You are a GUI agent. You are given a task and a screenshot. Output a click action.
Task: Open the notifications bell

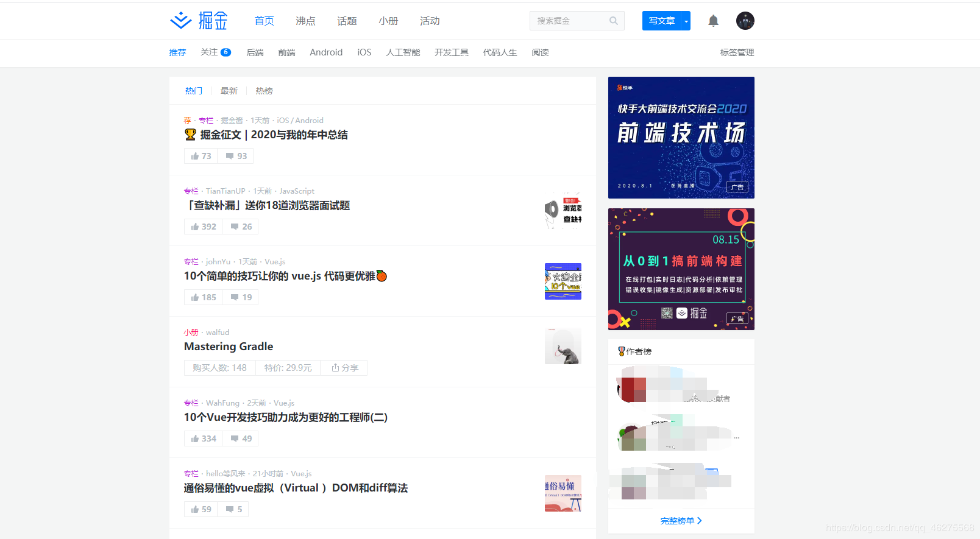point(713,21)
